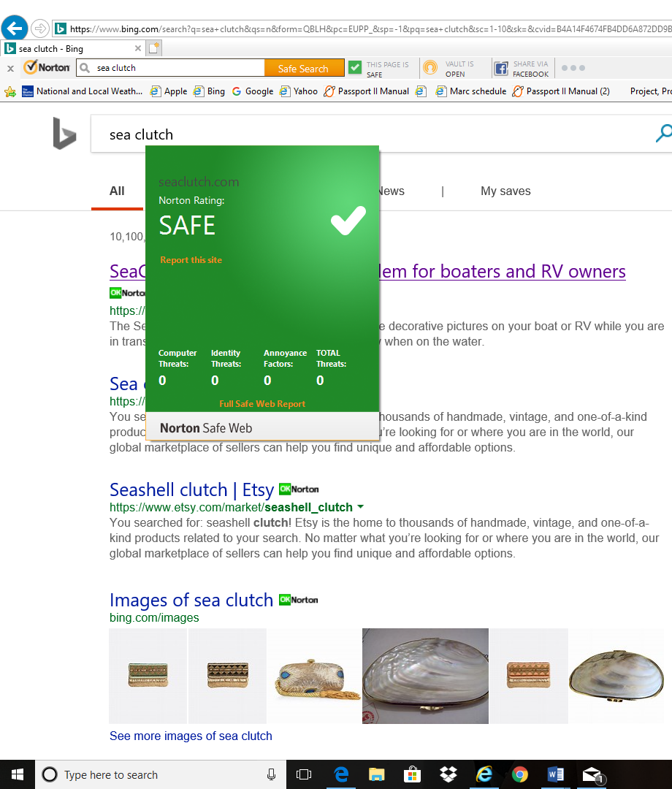672x789 pixels.
Task: Open Task View from the taskbar
Action: pyautogui.click(x=304, y=774)
